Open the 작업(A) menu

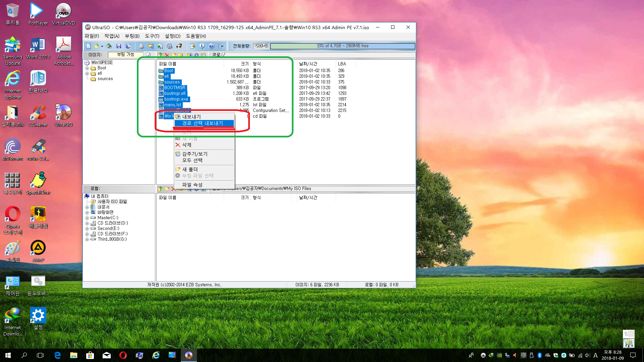[112, 36]
